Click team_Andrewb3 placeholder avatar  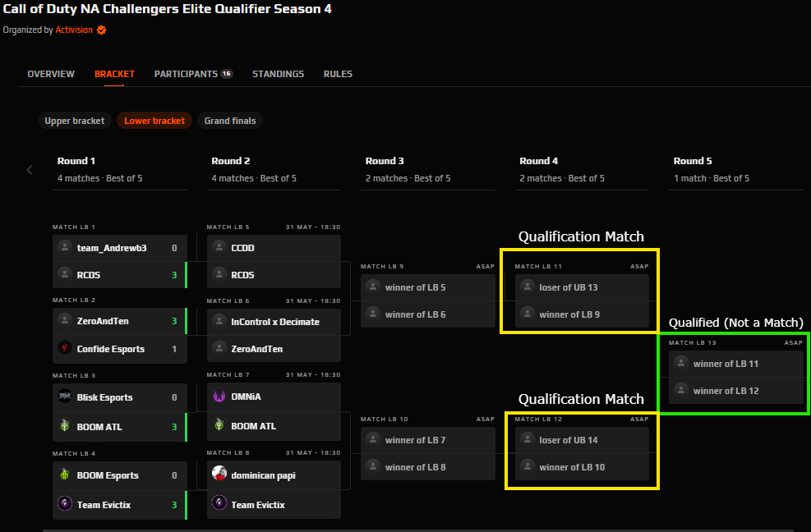click(x=65, y=247)
